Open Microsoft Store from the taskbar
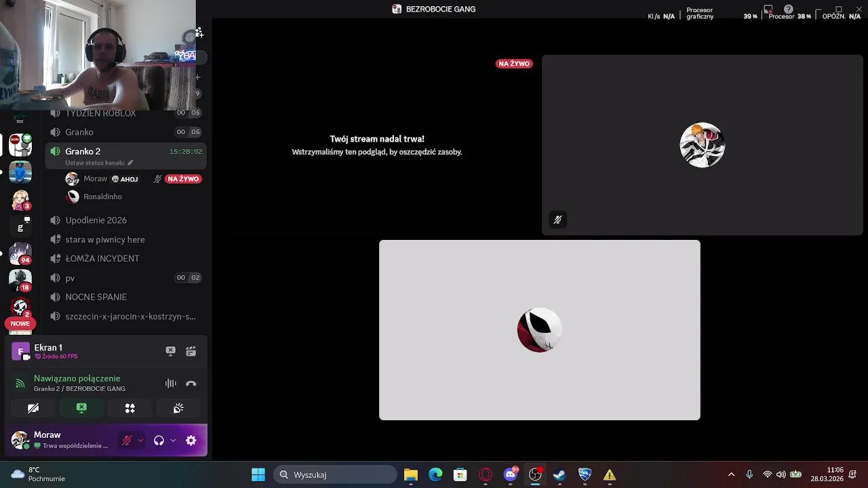Viewport: 868px width, 488px height. click(460, 474)
